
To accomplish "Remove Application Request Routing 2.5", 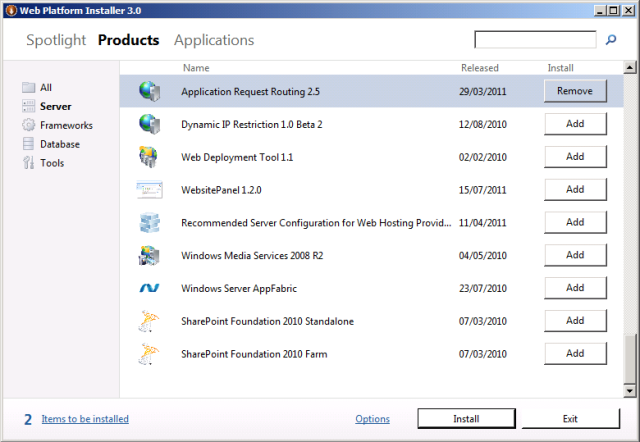I will [x=575, y=91].
